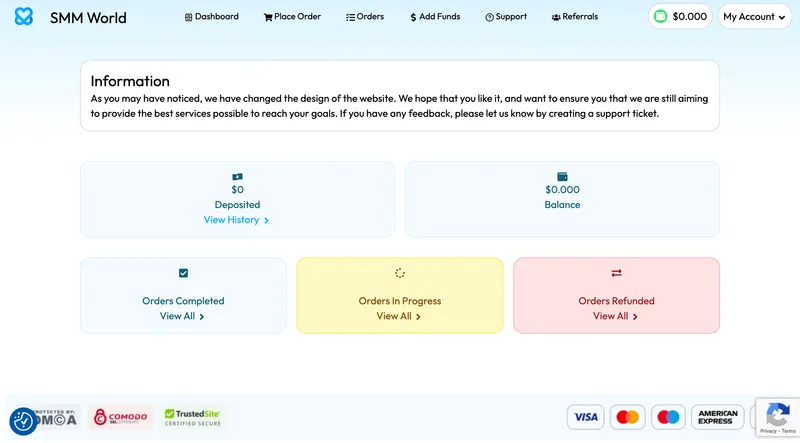Click the Orders In Progress spinner icon
This screenshot has width=800, height=443.
point(399,273)
